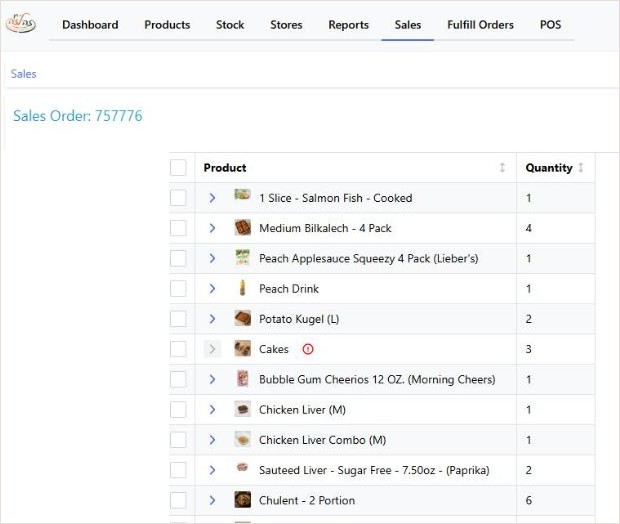
Task: Tick the select-all checkbox in the table header
Action: coord(178,168)
